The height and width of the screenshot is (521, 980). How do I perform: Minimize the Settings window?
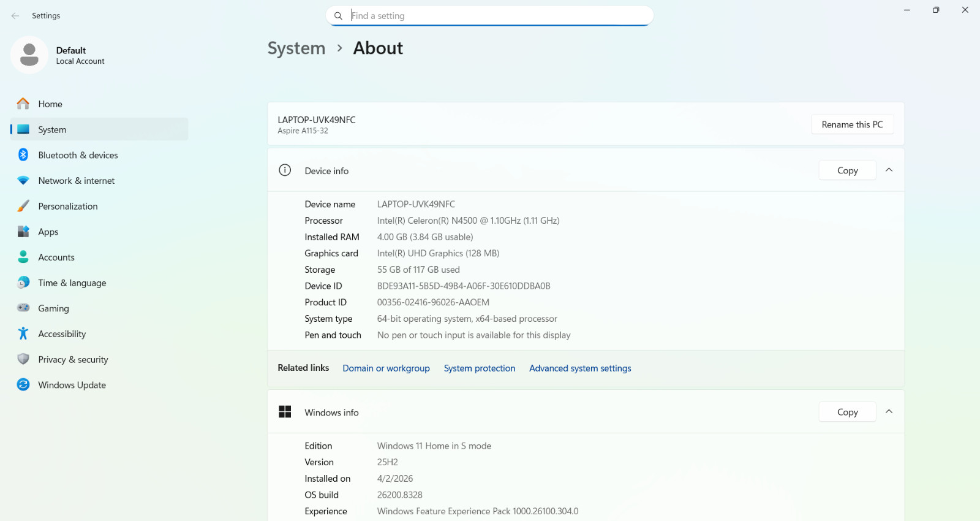(x=907, y=10)
